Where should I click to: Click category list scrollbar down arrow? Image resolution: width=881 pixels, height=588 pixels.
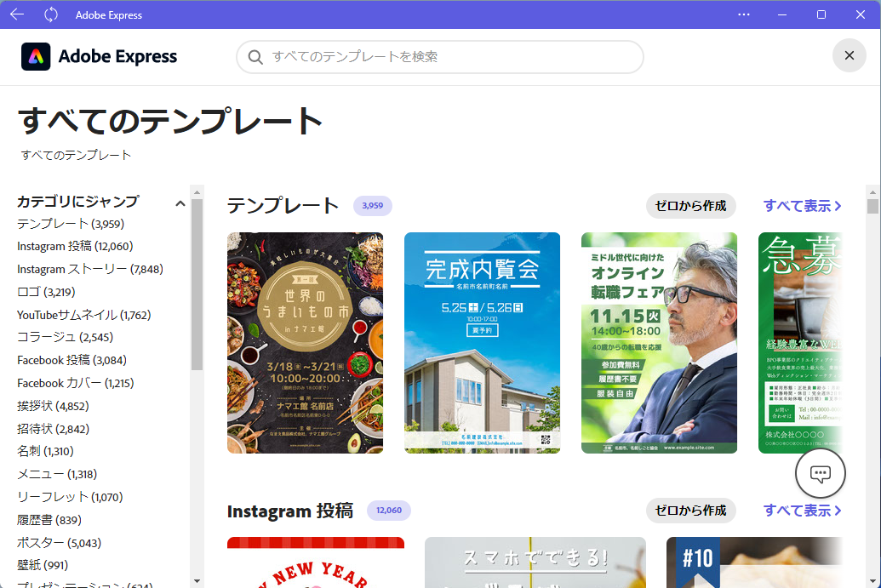pos(197,580)
